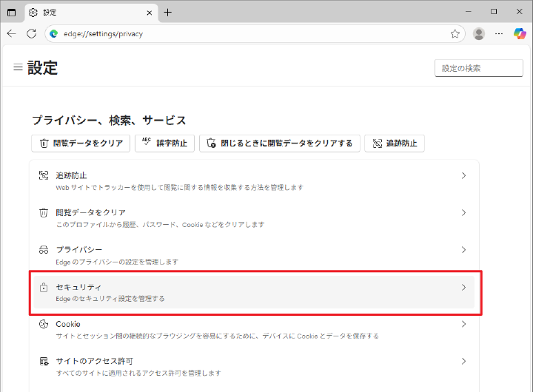The width and height of the screenshot is (533, 392).
Task: Open the tab actions icon at top-left
Action: tap(11, 12)
